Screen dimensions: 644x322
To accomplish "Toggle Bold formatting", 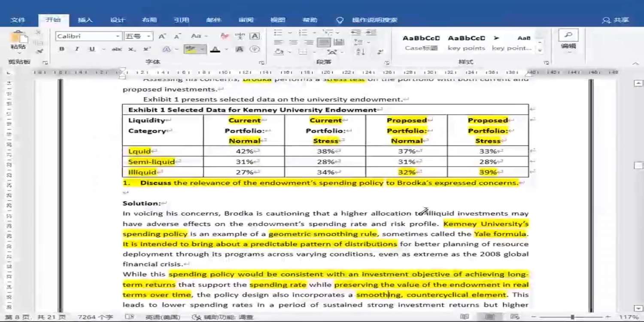I will click(62, 49).
